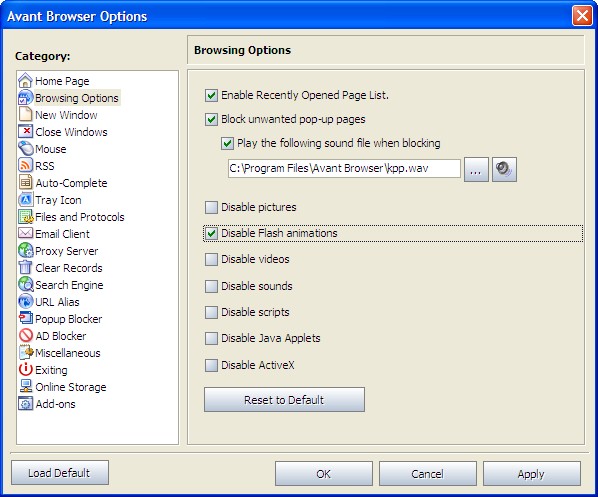The width and height of the screenshot is (598, 497).
Task: Go to Auto-Complete settings
Action: point(71,183)
